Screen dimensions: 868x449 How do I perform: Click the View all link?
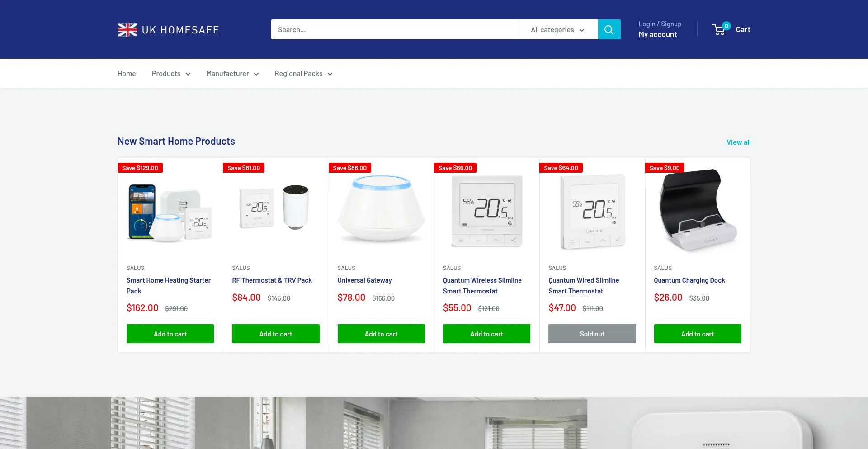(739, 142)
